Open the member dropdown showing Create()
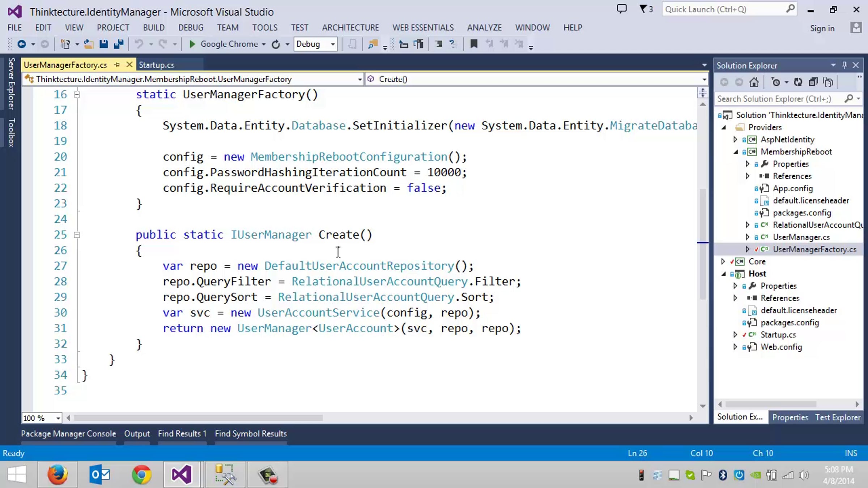Screen dimensions: 868x488 tap(704, 79)
